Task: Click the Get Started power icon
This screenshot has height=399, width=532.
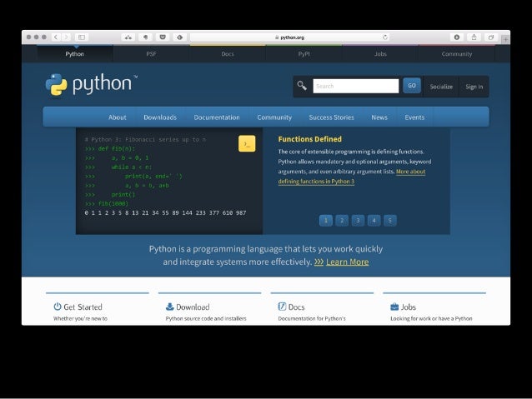Action: point(58,307)
